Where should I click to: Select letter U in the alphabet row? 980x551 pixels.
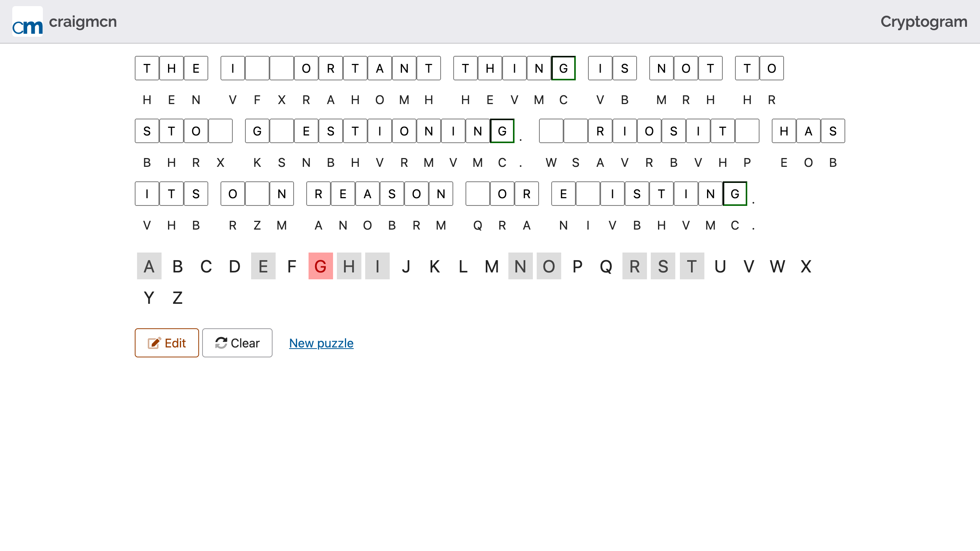pyautogui.click(x=720, y=266)
